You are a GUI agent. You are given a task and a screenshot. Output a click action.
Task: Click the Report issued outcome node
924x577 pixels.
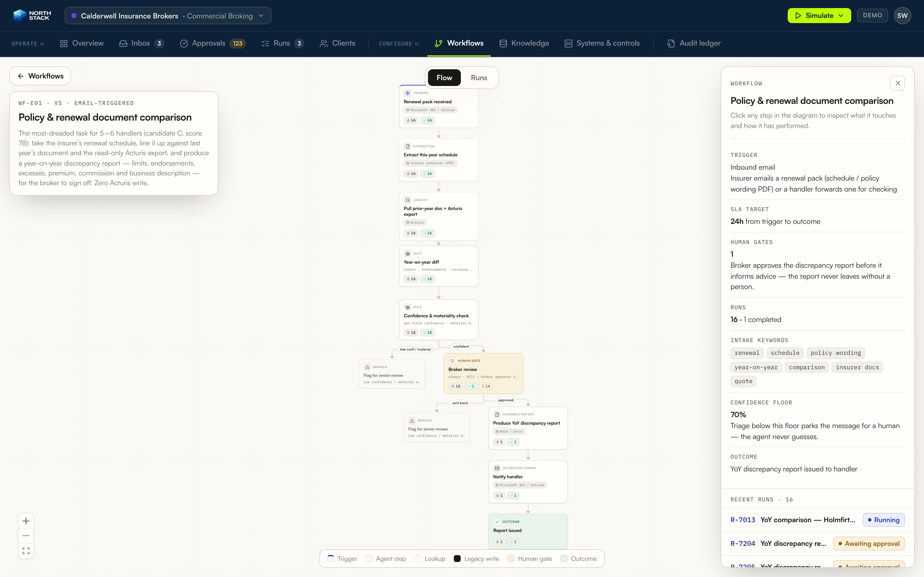point(528,532)
